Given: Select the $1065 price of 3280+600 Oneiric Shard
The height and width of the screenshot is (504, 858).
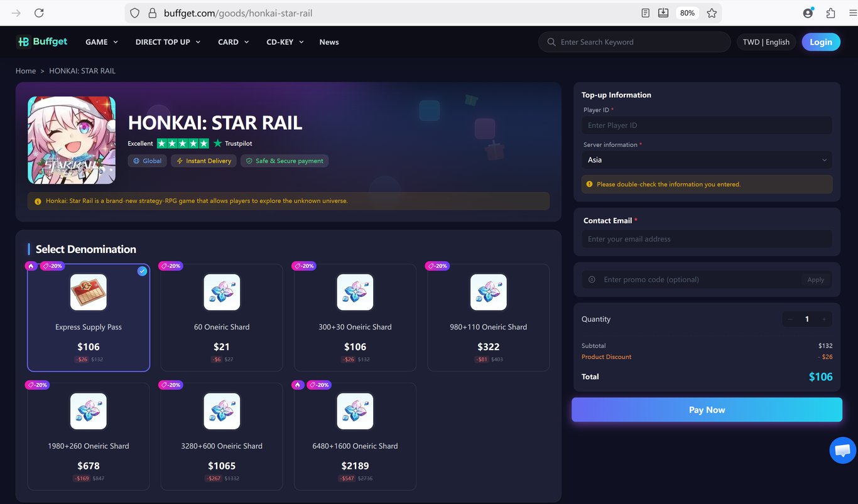Looking at the screenshot, I should click(222, 466).
